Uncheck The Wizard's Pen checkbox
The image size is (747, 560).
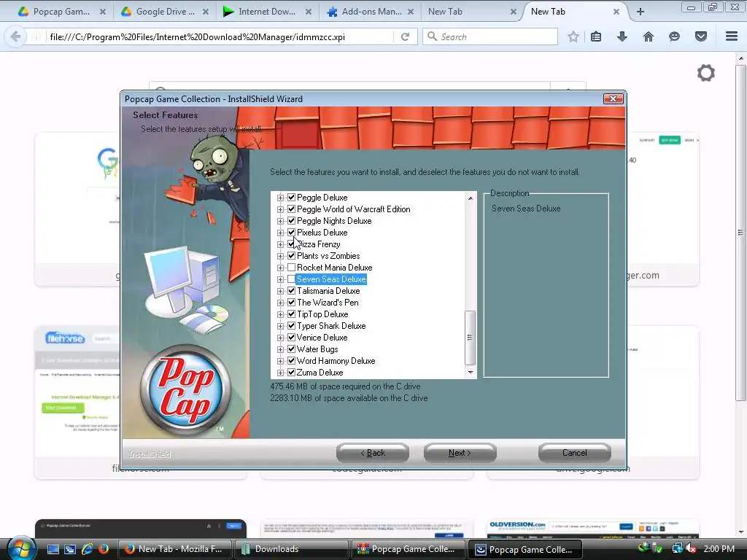(292, 303)
